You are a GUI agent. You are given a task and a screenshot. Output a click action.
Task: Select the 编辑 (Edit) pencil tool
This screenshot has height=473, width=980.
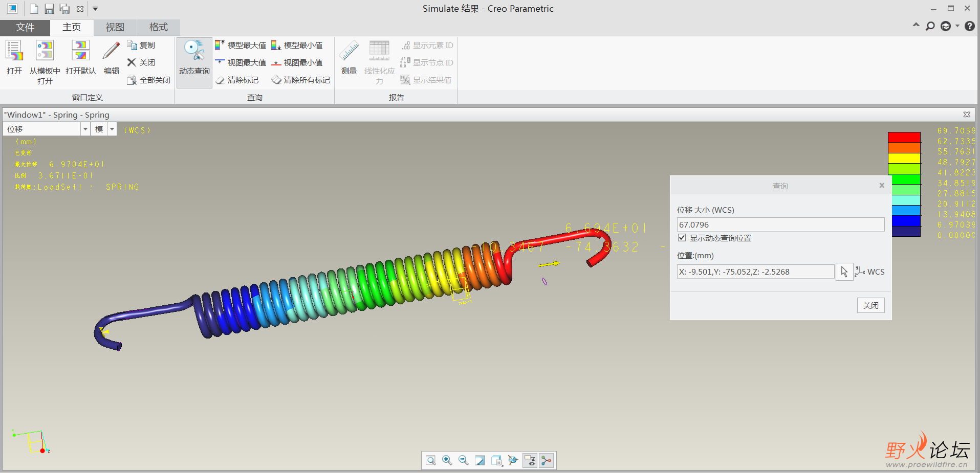[x=111, y=57]
